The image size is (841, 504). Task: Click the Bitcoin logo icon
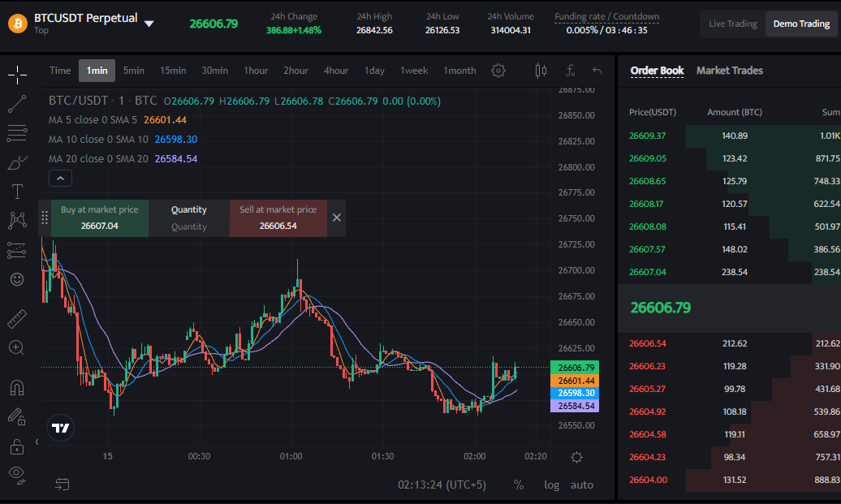(x=18, y=24)
